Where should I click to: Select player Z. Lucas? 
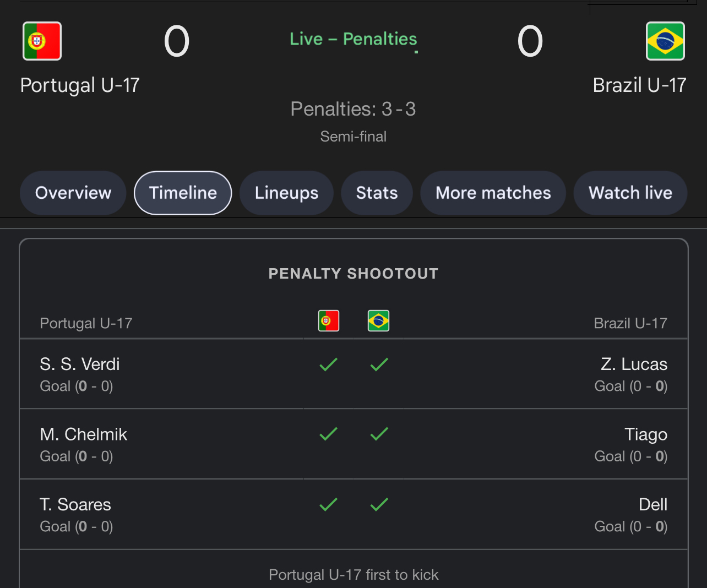[634, 364]
